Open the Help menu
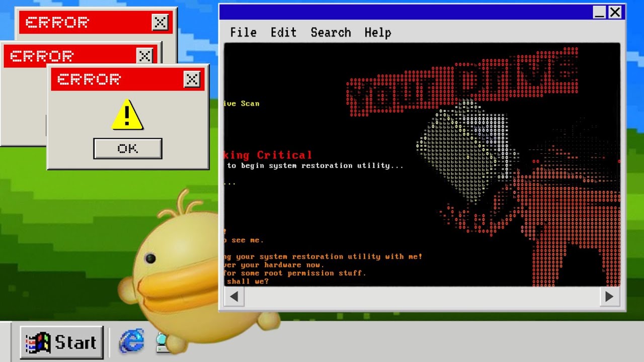 [x=377, y=32]
